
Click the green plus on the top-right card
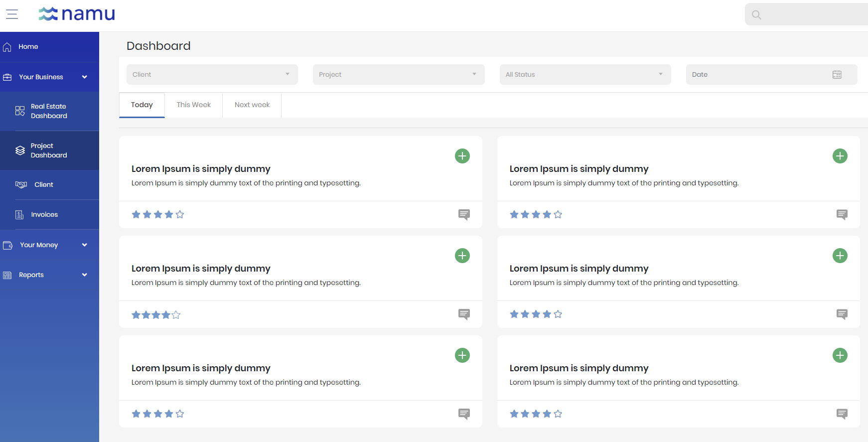(840, 156)
